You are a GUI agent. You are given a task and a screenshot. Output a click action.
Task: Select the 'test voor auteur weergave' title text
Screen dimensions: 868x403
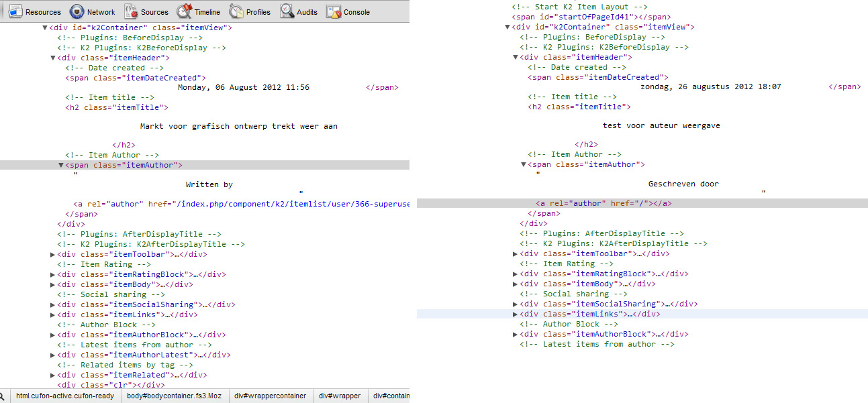[662, 125]
